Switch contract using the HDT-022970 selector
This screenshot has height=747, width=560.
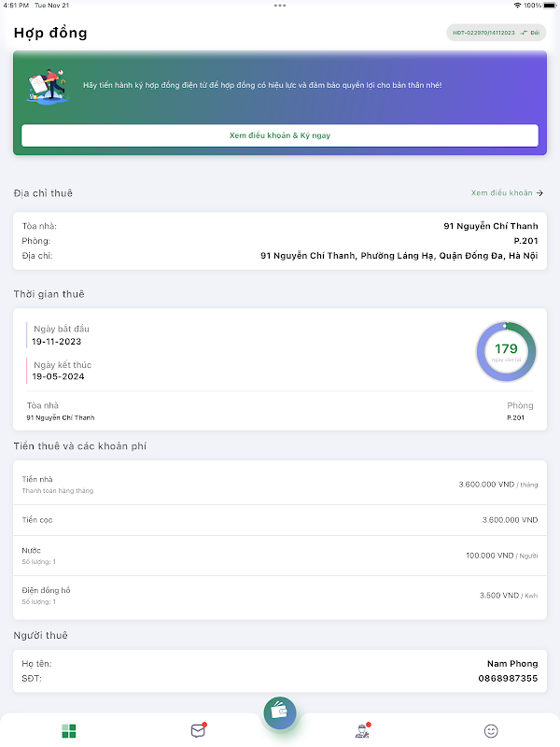[x=483, y=33]
